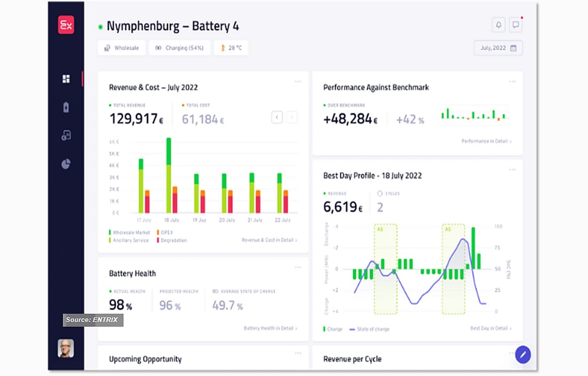Select the battery icon in the sidebar

66,106
